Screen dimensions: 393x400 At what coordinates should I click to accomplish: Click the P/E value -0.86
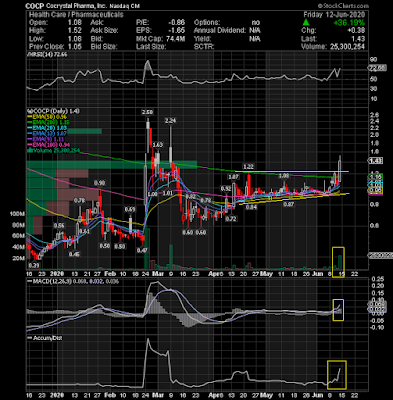tap(177, 23)
